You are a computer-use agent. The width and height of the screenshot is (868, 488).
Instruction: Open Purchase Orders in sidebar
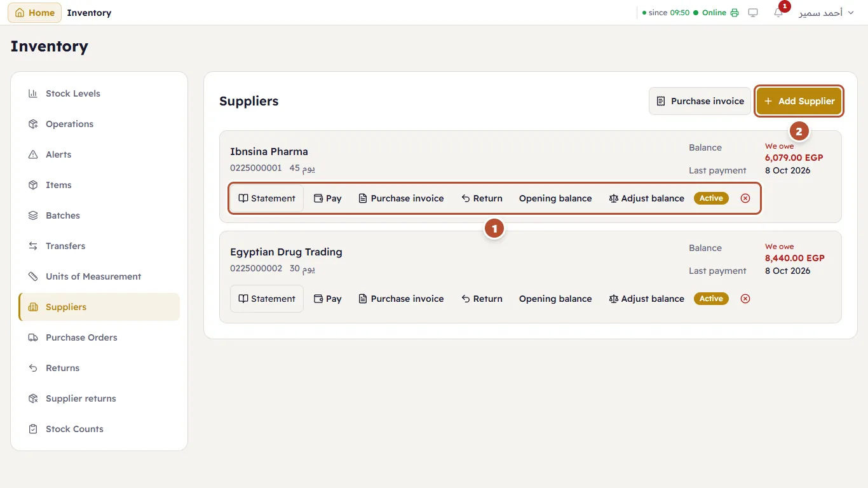coord(99,337)
